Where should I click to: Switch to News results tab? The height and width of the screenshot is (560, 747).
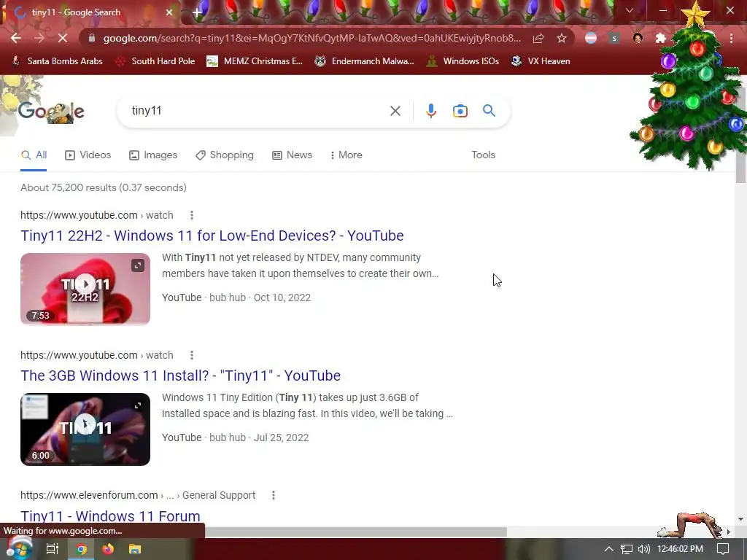coord(292,155)
